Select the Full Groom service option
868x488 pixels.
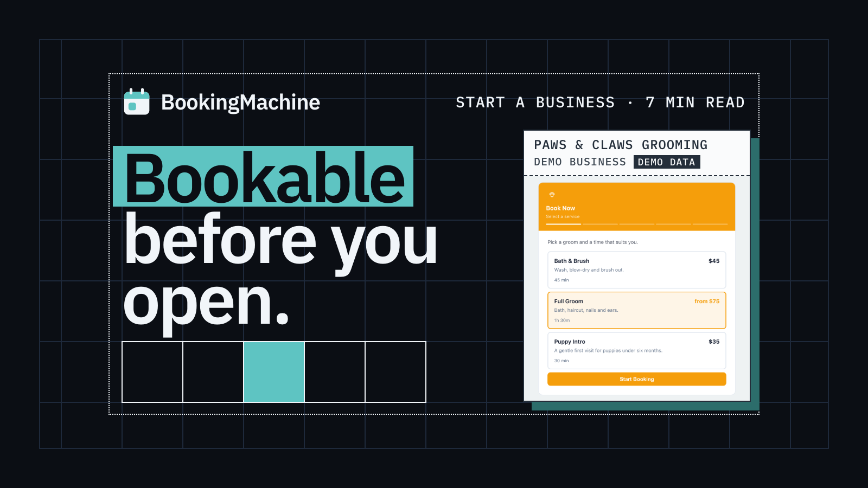(x=636, y=310)
